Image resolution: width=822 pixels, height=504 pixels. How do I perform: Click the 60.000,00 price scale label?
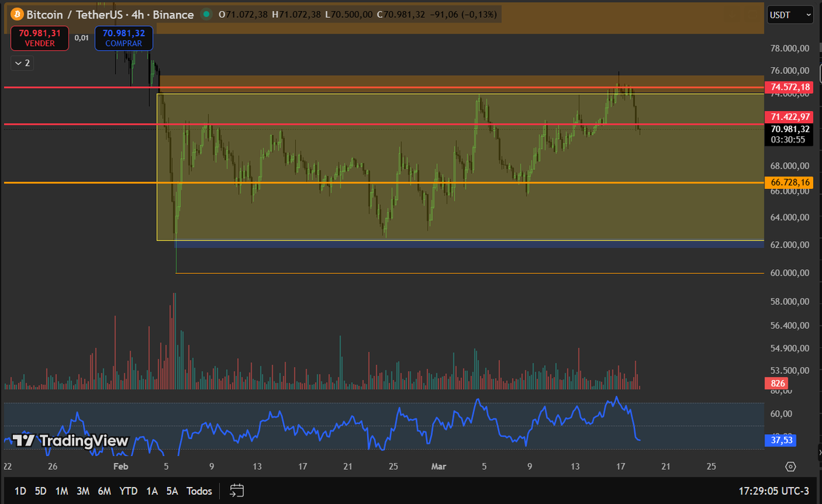coord(790,273)
